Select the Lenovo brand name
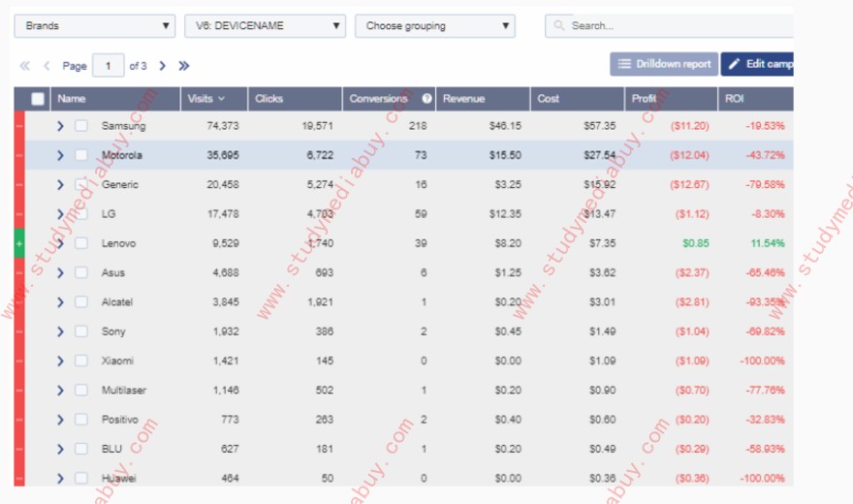This screenshot has height=504, width=853. (118, 243)
